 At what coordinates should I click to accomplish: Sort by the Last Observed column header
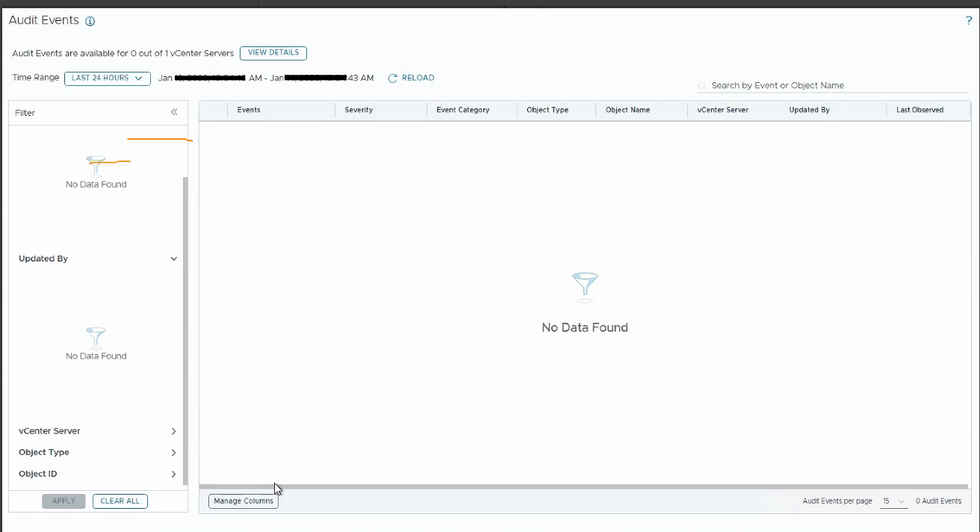click(919, 110)
